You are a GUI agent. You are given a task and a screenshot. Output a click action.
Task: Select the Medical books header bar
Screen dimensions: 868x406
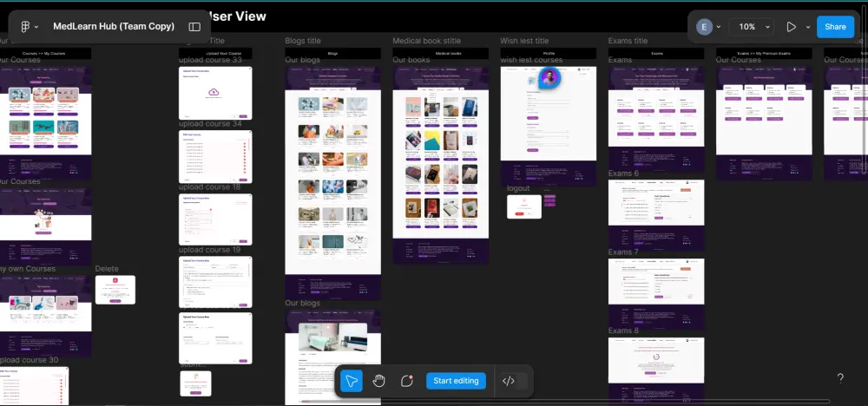(441, 54)
